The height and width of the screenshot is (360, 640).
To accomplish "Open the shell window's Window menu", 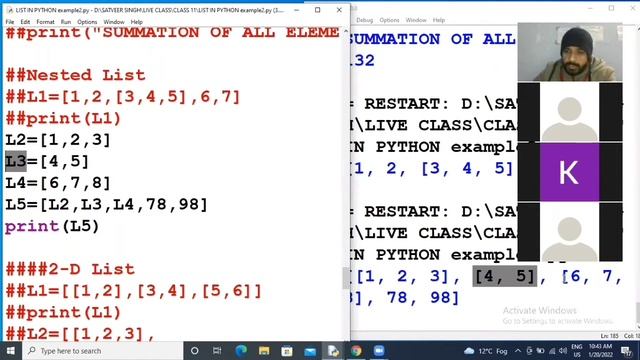I will click(x=416, y=20).
